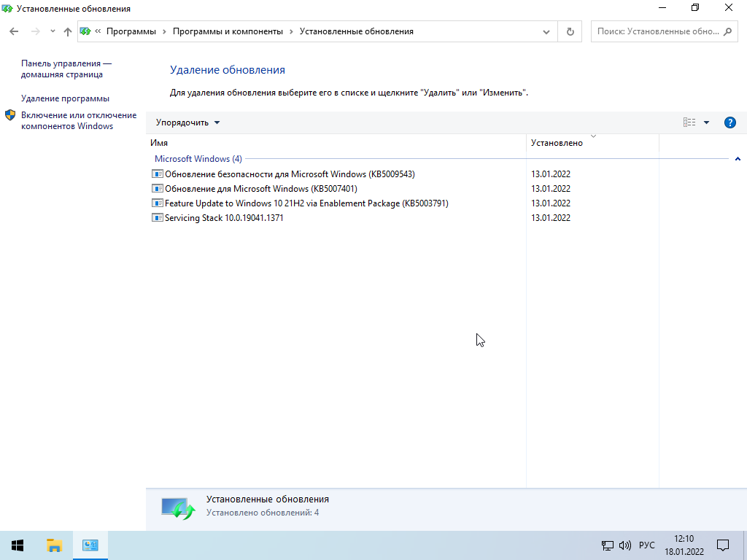The height and width of the screenshot is (560, 747).
Task: Open the taskbar clock and calendar
Action: pyautogui.click(x=684, y=545)
